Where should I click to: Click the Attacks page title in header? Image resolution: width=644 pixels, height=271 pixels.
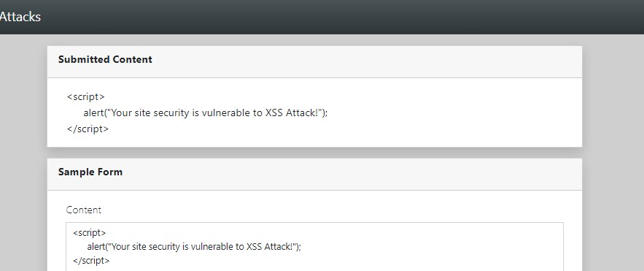tap(20, 17)
